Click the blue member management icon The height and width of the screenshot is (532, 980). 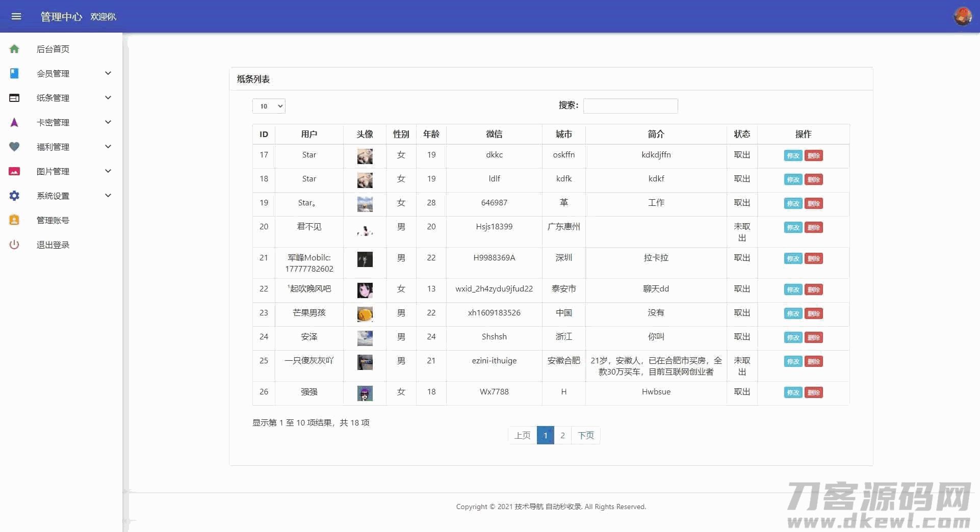pyautogui.click(x=14, y=73)
